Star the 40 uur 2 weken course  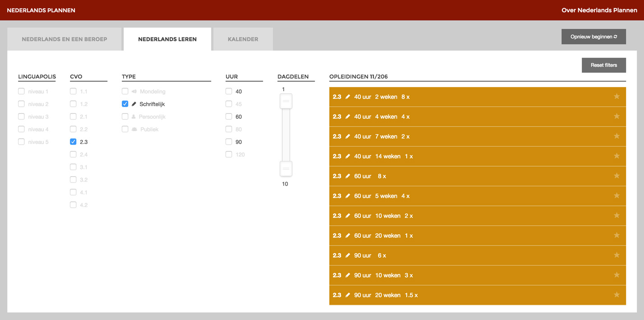[616, 96]
